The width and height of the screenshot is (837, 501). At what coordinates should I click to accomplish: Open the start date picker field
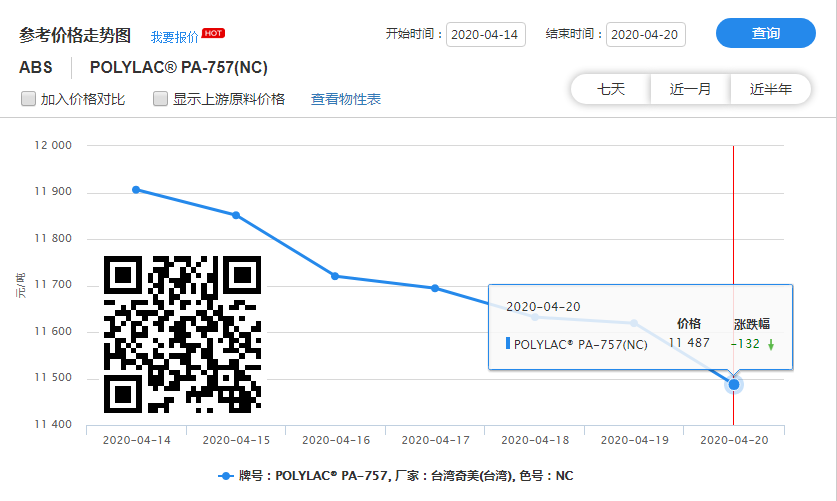click(485, 34)
